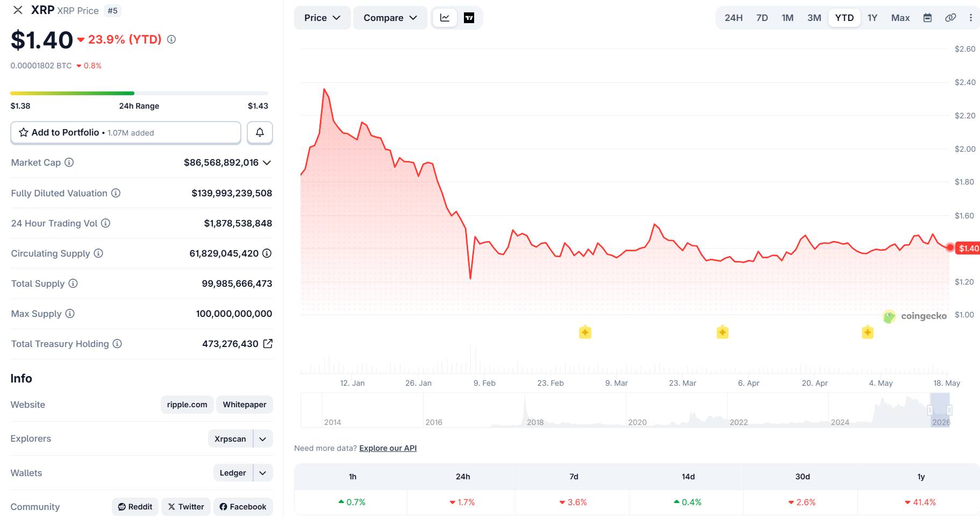Open Circulating Supply label info icon

tap(98, 253)
